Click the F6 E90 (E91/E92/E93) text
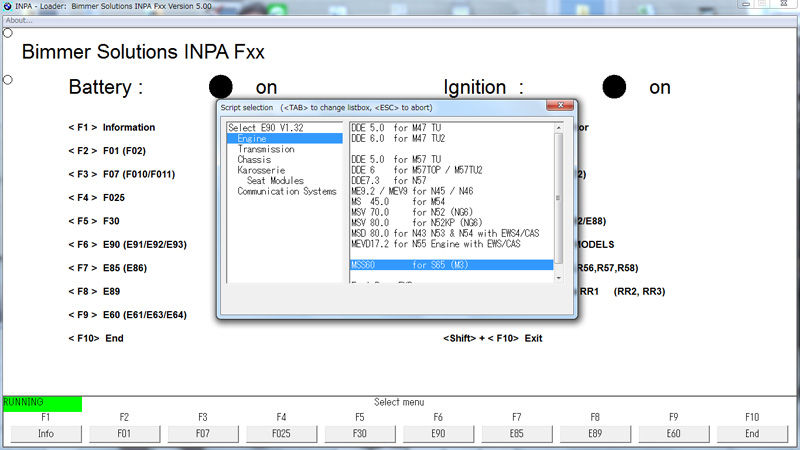 click(x=128, y=245)
